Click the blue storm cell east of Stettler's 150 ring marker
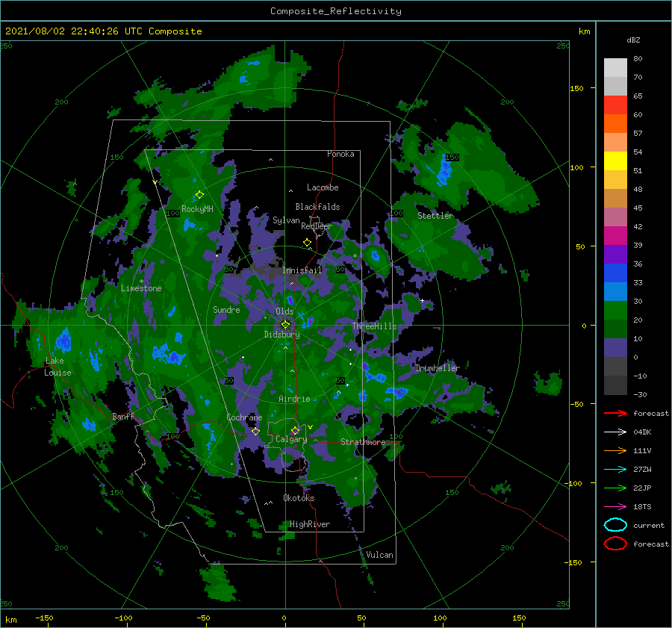The width and height of the screenshot is (672, 628). [x=443, y=170]
